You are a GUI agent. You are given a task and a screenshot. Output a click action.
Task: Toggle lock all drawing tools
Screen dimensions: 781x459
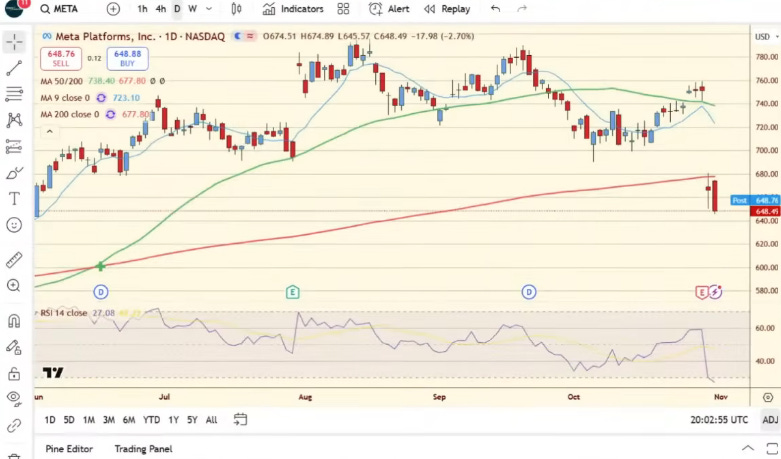pyautogui.click(x=14, y=373)
